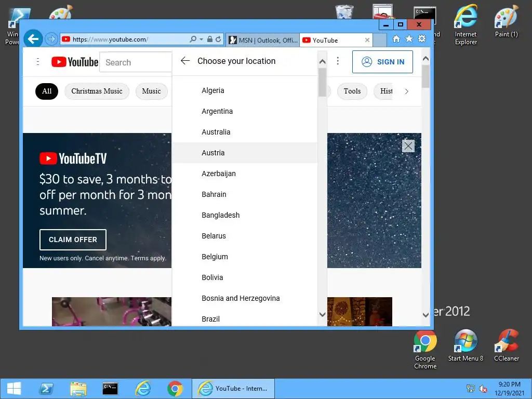Click the security lock icon in address bar
532x399 pixels.
coord(210,39)
